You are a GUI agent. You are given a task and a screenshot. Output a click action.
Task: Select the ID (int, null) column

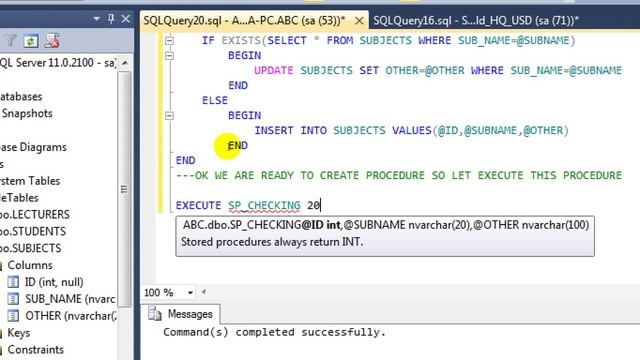(x=54, y=282)
